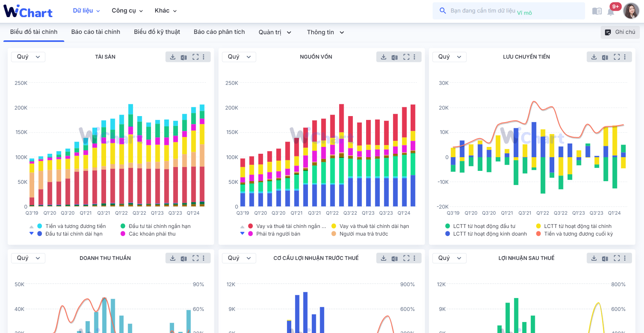This screenshot has width=644, height=333.
Task: Expand CƠ CẤU LỢI NHUẬN TRƯỚC THUẾ to fullscreen
Action: click(x=406, y=258)
